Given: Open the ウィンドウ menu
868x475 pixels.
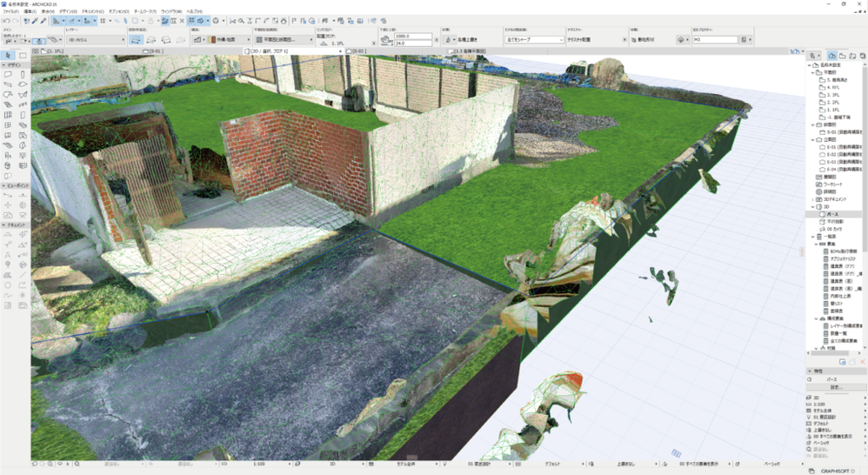Looking at the screenshot, I should (x=171, y=11).
